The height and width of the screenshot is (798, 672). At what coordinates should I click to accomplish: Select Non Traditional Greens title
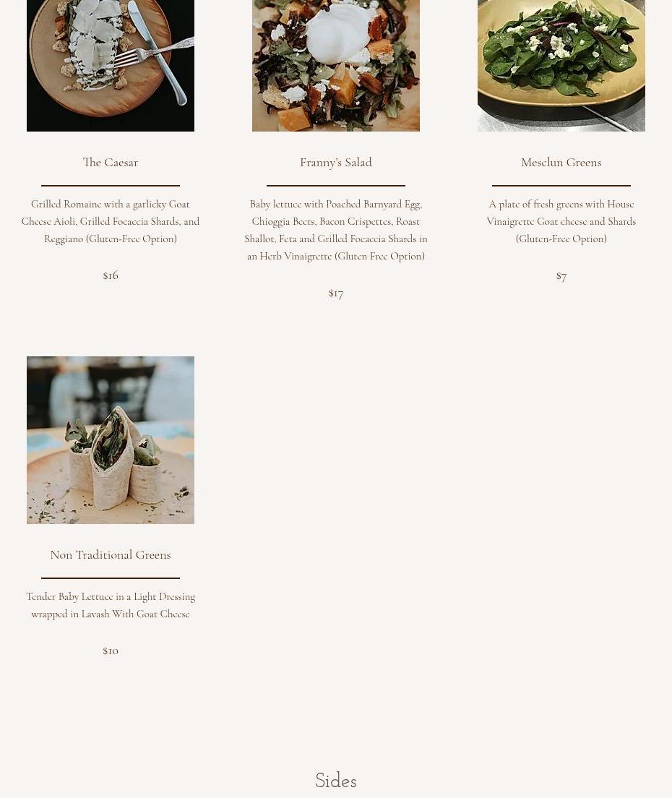click(x=111, y=554)
